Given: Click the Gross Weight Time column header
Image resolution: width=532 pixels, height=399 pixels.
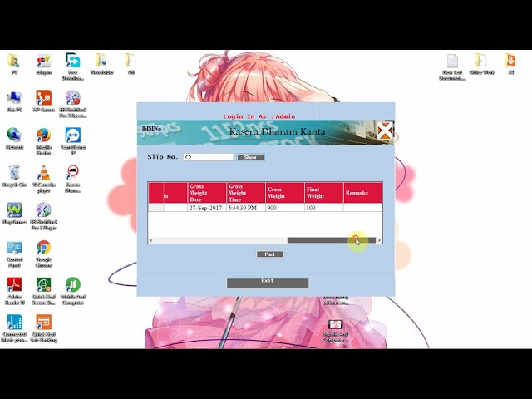Looking at the screenshot, I should [x=246, y=193].
